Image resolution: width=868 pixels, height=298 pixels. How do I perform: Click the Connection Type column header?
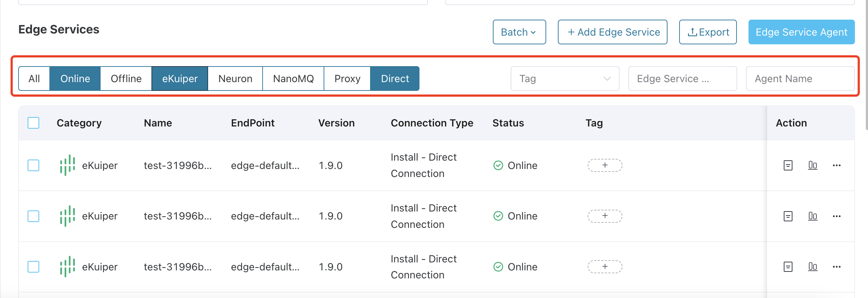(432, 123)
